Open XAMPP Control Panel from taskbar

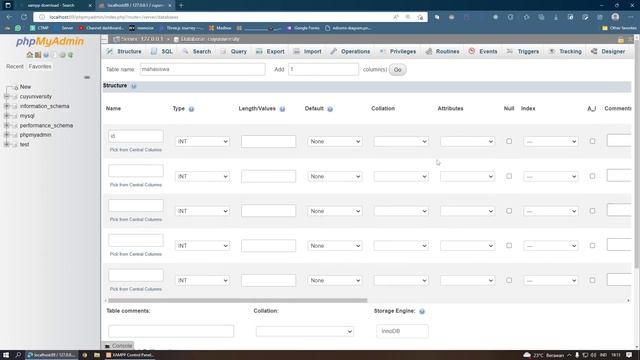130,355
